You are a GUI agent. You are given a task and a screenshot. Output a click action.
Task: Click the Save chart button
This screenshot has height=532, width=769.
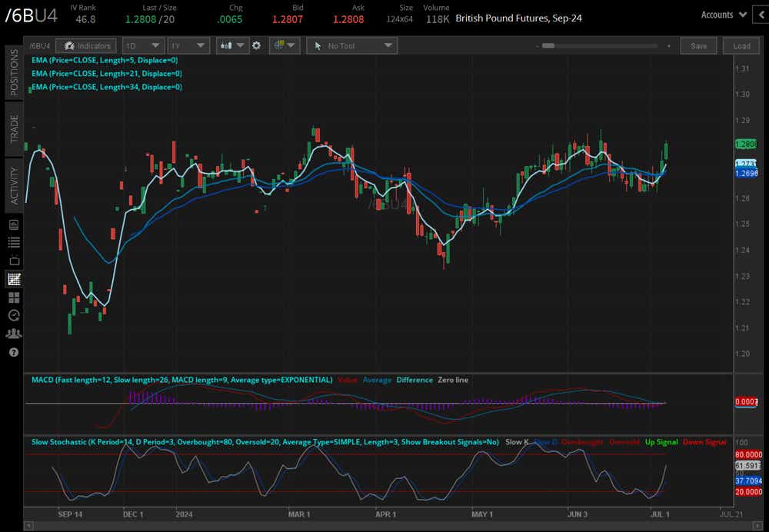(698, 46)
